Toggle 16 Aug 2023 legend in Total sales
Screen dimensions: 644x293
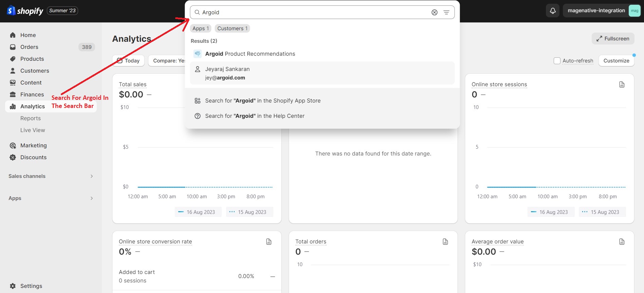click(198, 212)
